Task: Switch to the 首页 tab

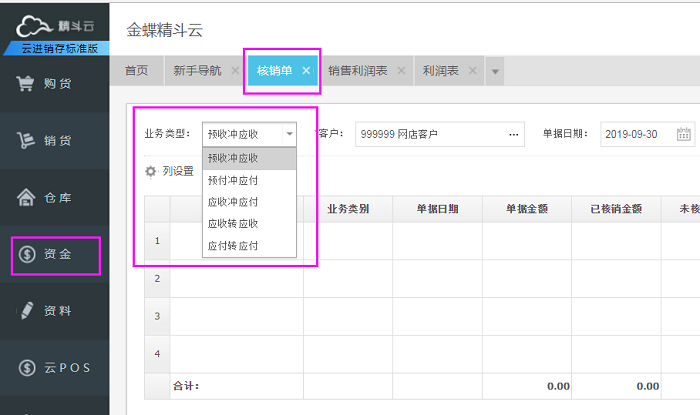Action: click(137, 71)
